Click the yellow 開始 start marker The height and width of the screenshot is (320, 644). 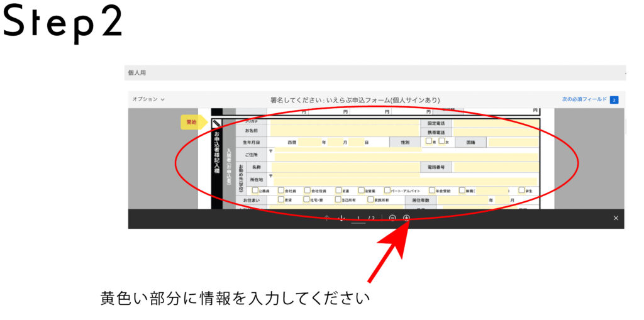pyautogui.click(x=192, y=122)
